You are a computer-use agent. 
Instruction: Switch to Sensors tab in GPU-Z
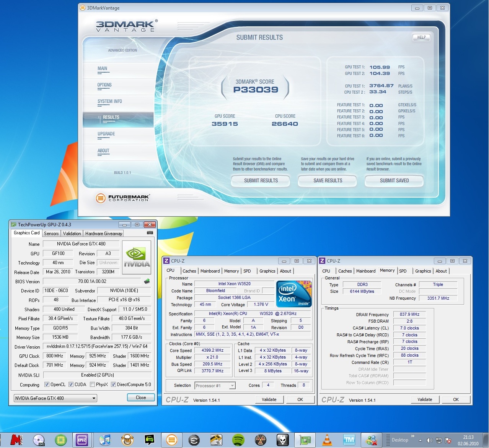tap(51, 234)
